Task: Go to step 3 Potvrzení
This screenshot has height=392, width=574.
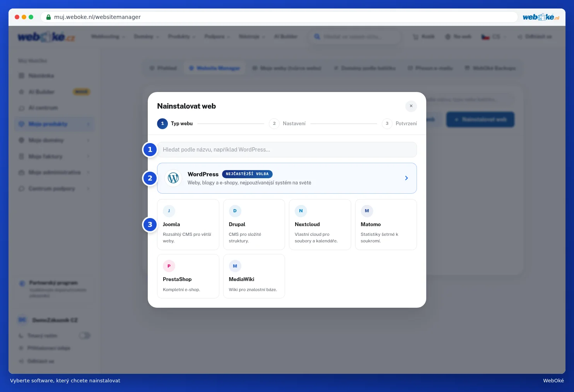Action: point(400,124)
